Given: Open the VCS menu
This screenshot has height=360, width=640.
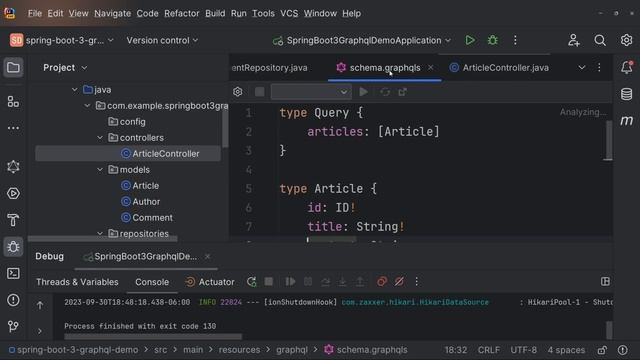Looking at the screenshot, I should tap(289, 13).
